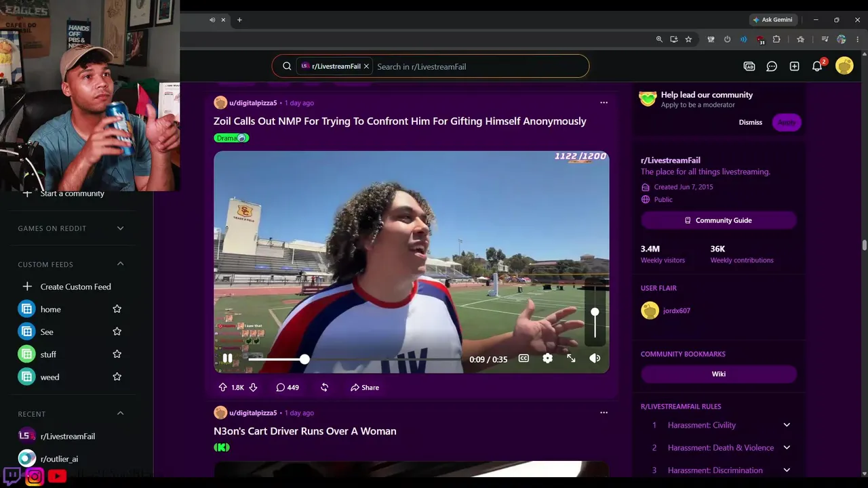Open the N3on's Cart Driver post title
Viewport: 868px width, 488px height.
point(305,431)
